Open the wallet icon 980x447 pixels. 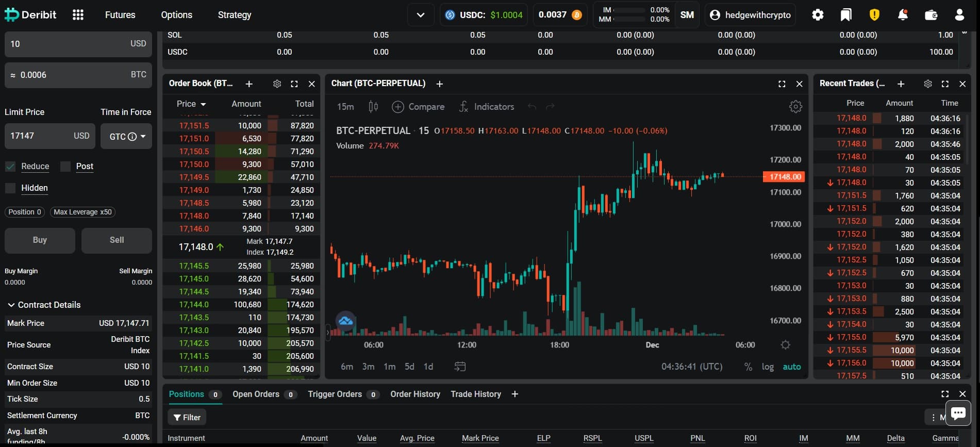tap(931, 15)
